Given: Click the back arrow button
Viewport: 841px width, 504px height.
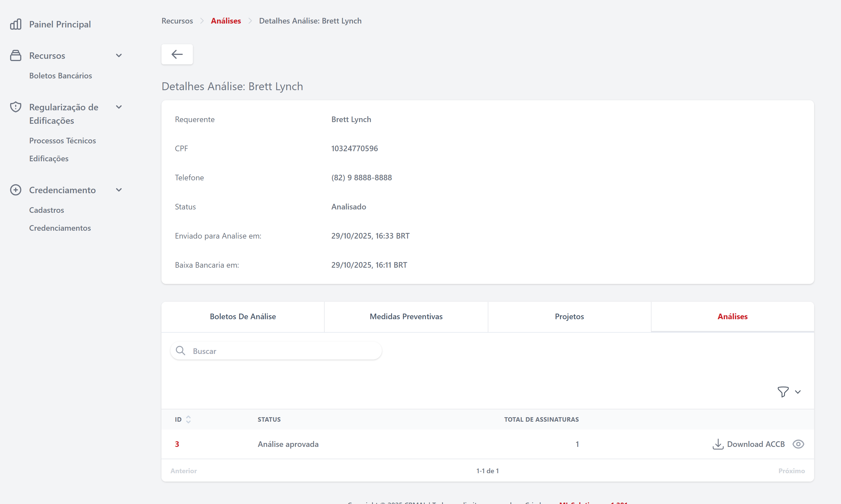Looking at the screenshot, I should [177, 54].
